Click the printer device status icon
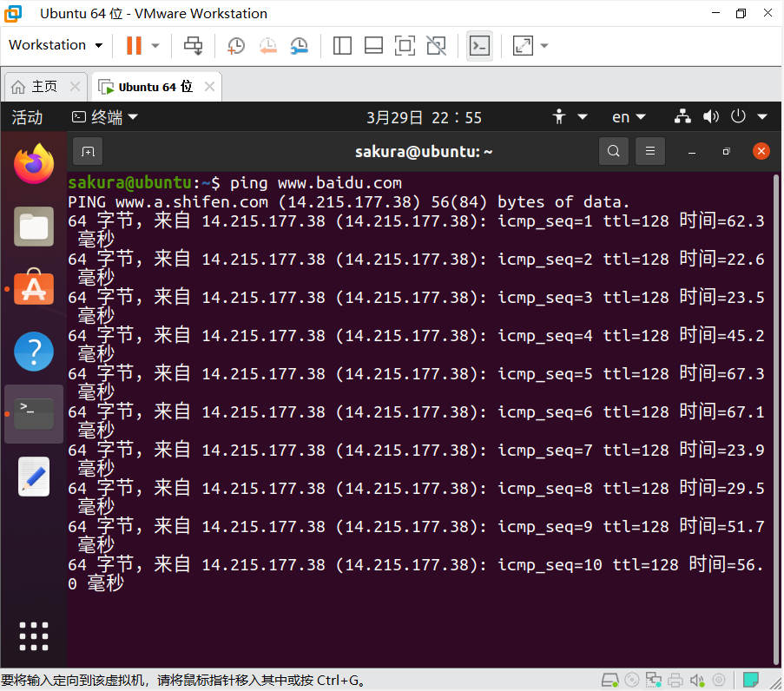Viewport: 784px width, 691px height. [x=675, y=680]
